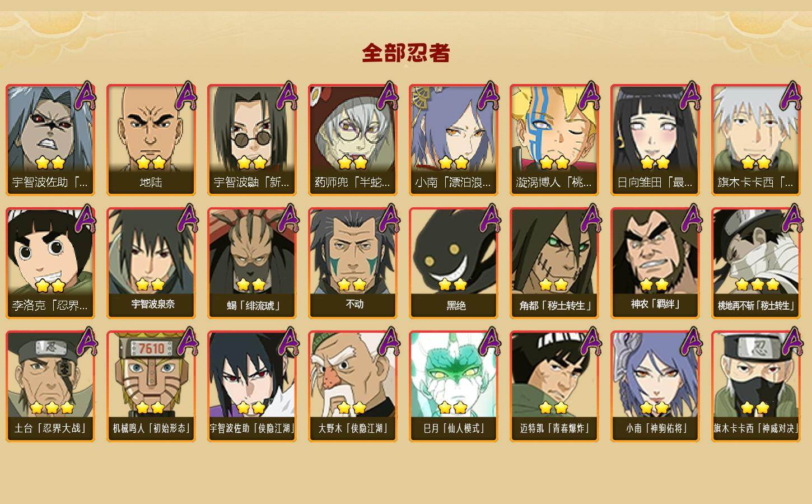Pick the 宇智波佐助「侠隐江湖」 card

pyautogui.click(x=252, y=386)
